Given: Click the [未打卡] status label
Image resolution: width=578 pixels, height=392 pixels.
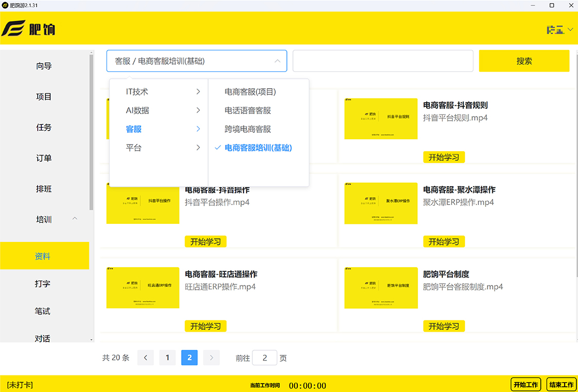Looking at the screenshot, I should [x=20, y=385].
